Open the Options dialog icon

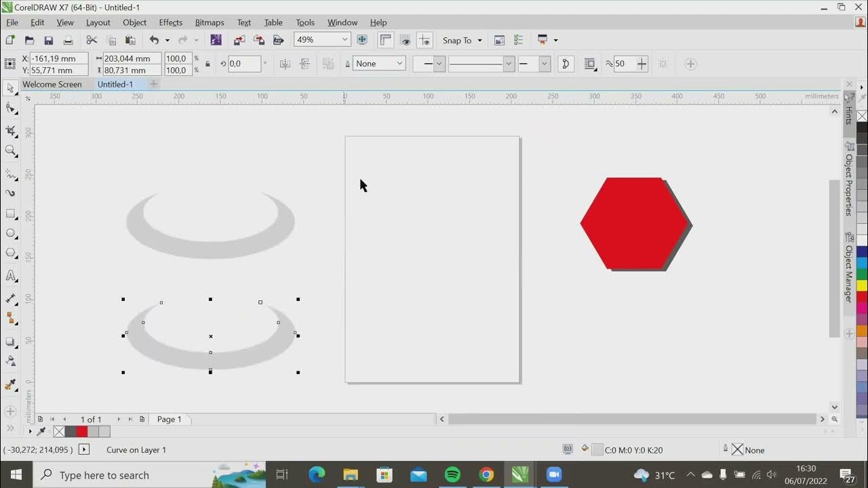click(519, 40)
